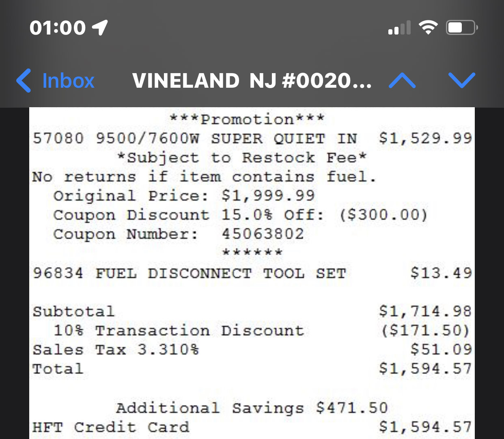Select coupon number 45063802
Screen dimensions: 504x439
263,234
